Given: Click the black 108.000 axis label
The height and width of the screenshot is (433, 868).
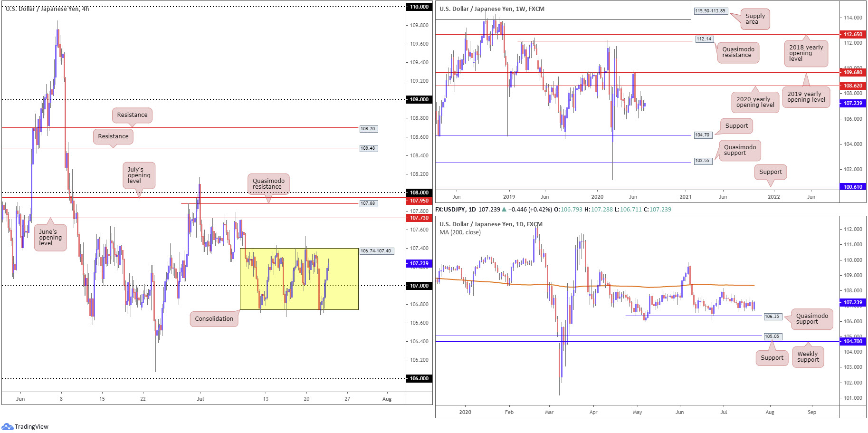Looking at the screenshot, I should click(419, 192).
